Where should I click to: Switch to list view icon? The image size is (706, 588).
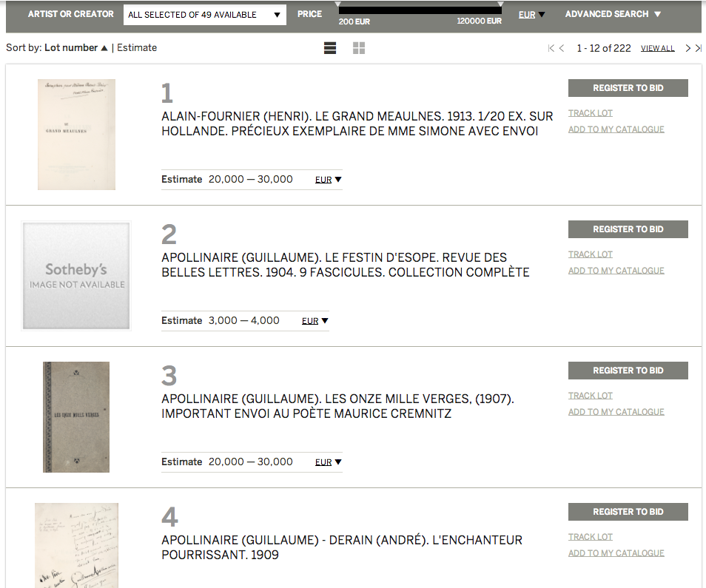tap(330, 48)
